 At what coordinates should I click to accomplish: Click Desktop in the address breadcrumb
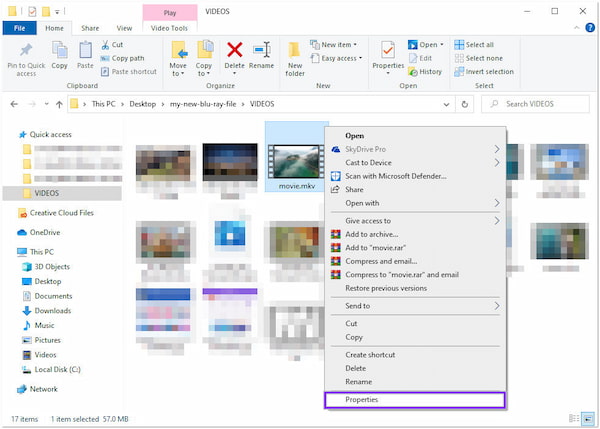[143, 104]
